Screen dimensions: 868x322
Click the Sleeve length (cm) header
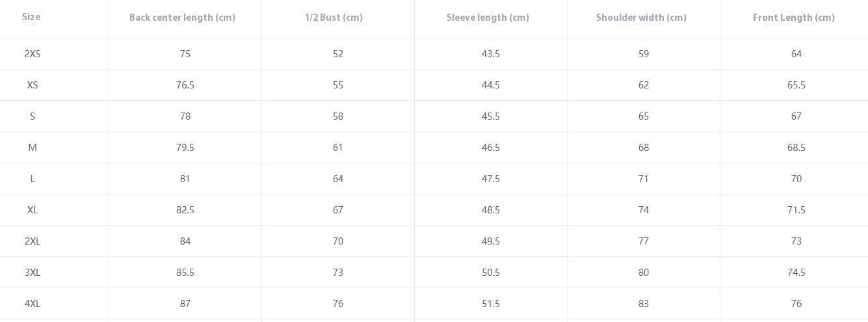488,18
